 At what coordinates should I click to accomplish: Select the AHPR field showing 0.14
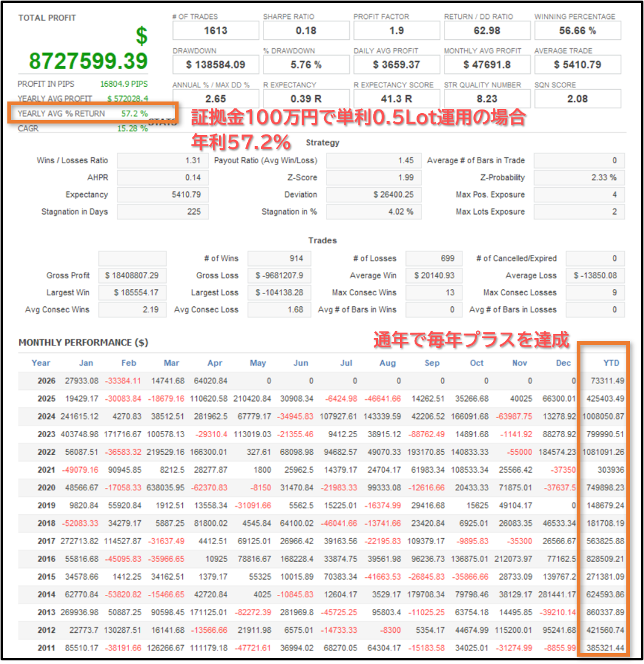tap(163, 177)
